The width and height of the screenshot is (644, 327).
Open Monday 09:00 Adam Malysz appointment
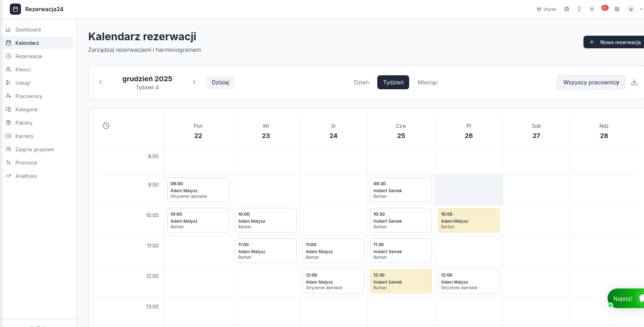(198, 190)
